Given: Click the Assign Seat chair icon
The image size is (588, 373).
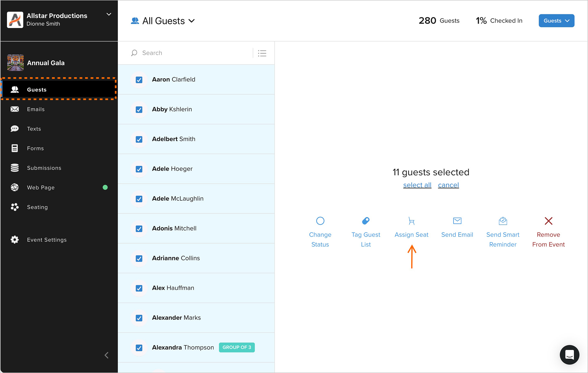Looking at the screenshot, I should point(411,221).
